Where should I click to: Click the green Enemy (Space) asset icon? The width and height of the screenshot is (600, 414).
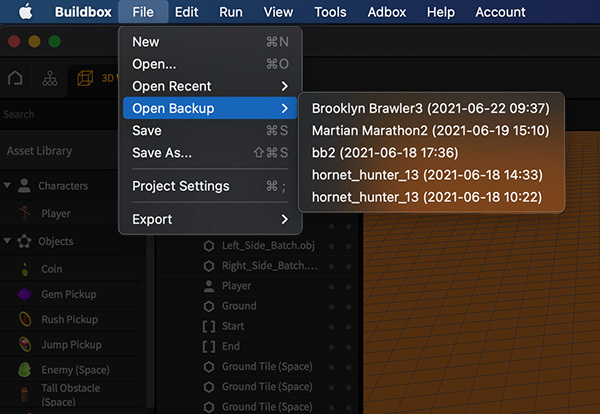pyautogui.click(x=23, y=371)
